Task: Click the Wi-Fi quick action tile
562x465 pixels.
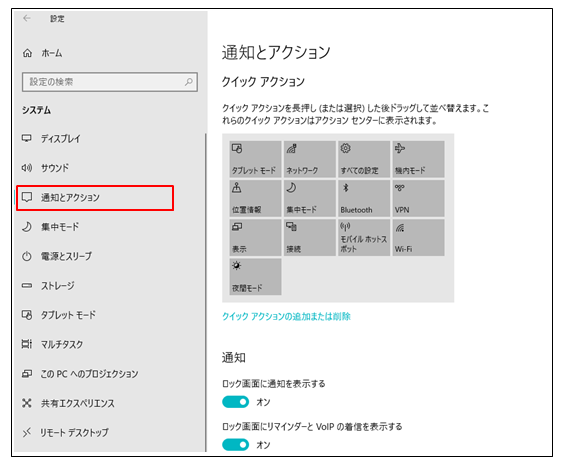Action: click(x=419, y=237)
